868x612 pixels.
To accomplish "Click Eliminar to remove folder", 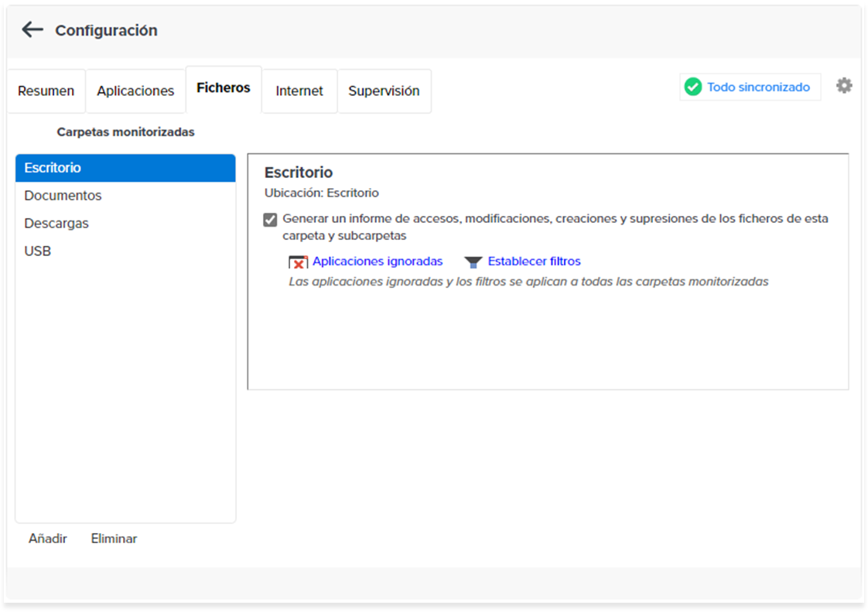I will [114, 538].
